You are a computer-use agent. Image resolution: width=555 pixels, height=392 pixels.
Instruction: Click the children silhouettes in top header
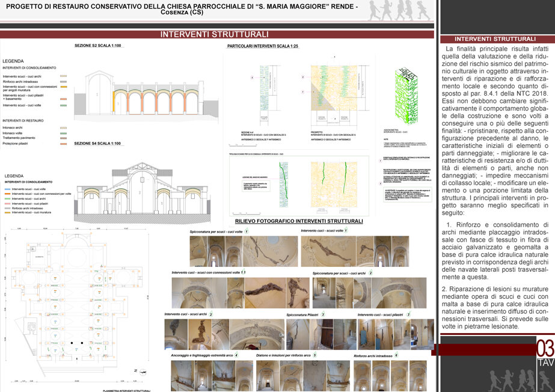click(400, 10)
